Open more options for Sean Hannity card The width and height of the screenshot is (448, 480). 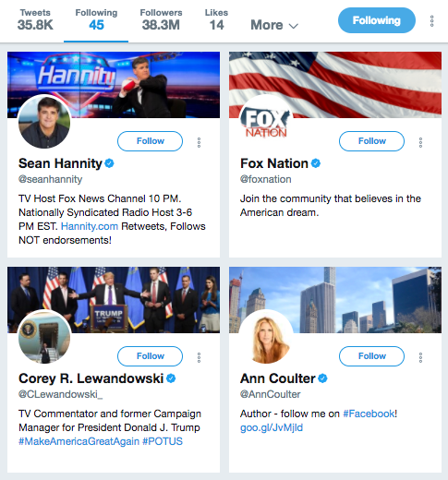pos(199,142)
